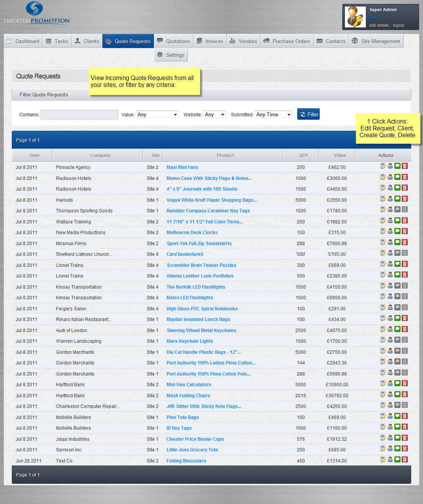Click the Jun 28 2011 date cell
The image size is (423, 504).
click(x=29, y=461)
